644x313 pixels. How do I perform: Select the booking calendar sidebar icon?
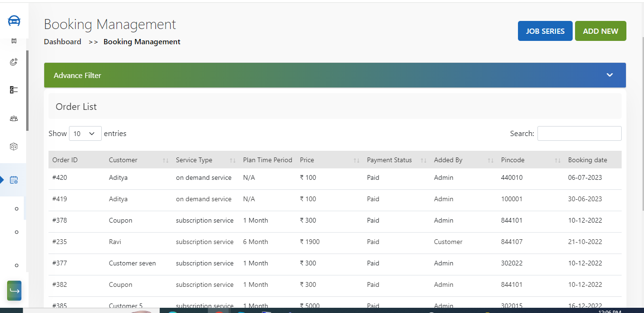coord(14,180)
